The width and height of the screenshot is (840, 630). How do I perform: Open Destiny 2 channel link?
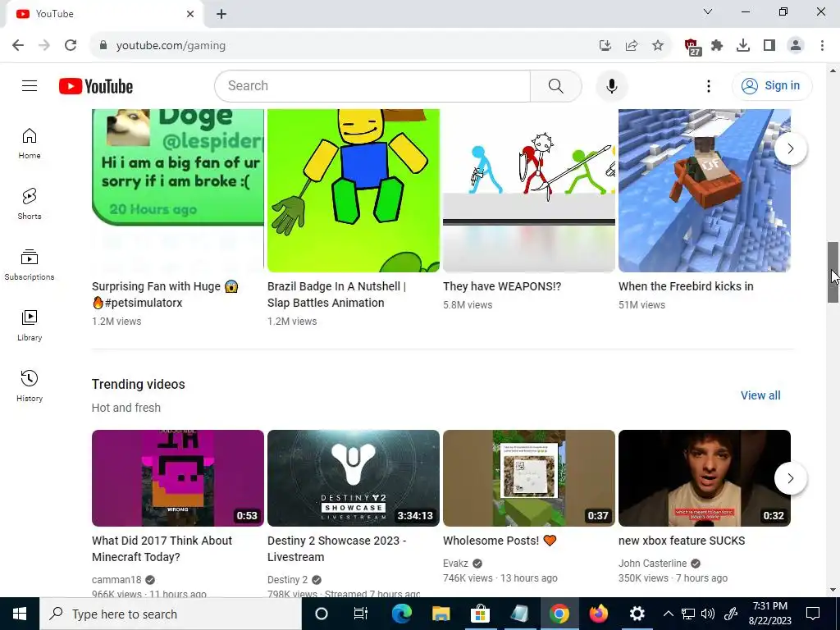point(288,580)
